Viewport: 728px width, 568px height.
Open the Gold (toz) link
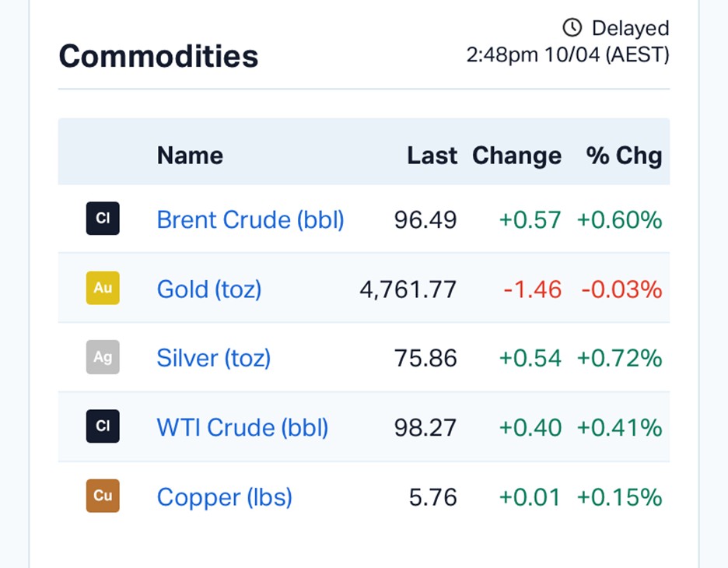pos(209,289)
